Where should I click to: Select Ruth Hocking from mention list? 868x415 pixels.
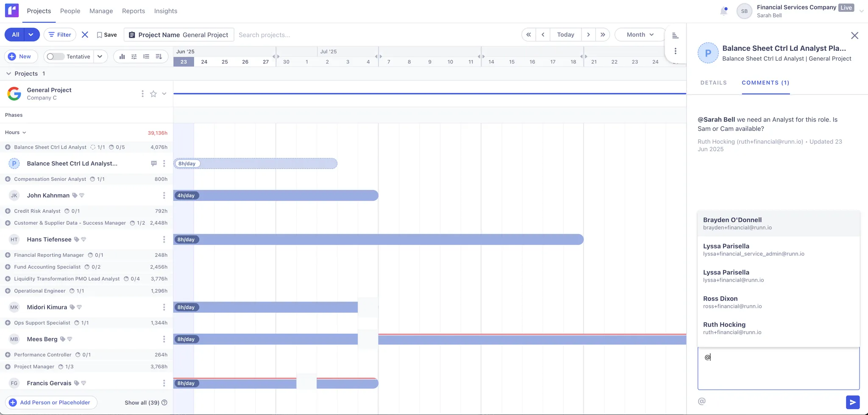click(779, 328)
